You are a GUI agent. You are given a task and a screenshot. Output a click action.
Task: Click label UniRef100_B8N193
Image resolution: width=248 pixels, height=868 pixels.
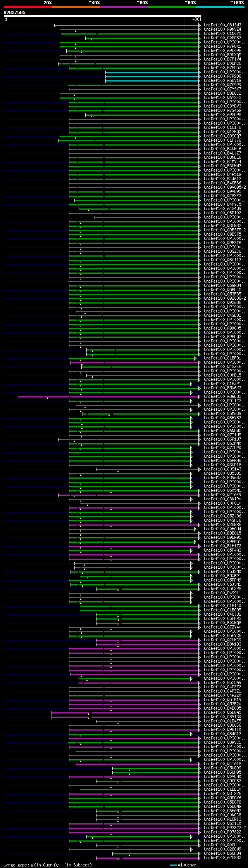coord(222,644)
